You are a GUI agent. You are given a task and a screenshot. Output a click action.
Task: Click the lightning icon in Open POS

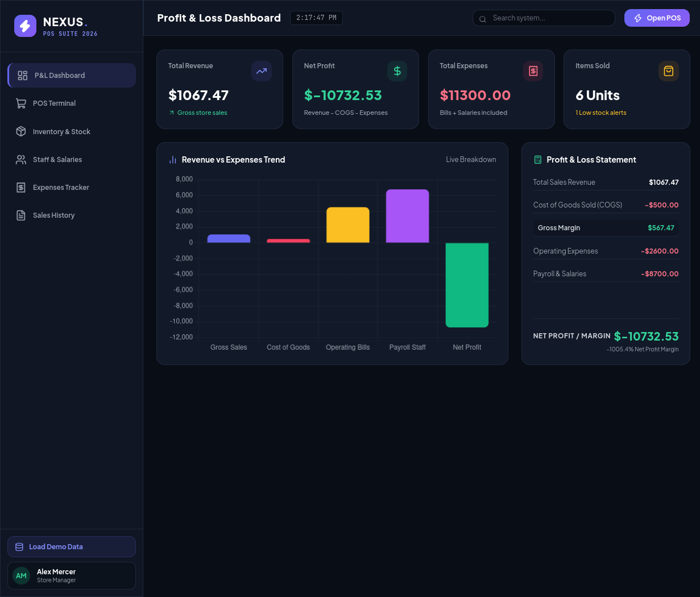coord(638,18)
